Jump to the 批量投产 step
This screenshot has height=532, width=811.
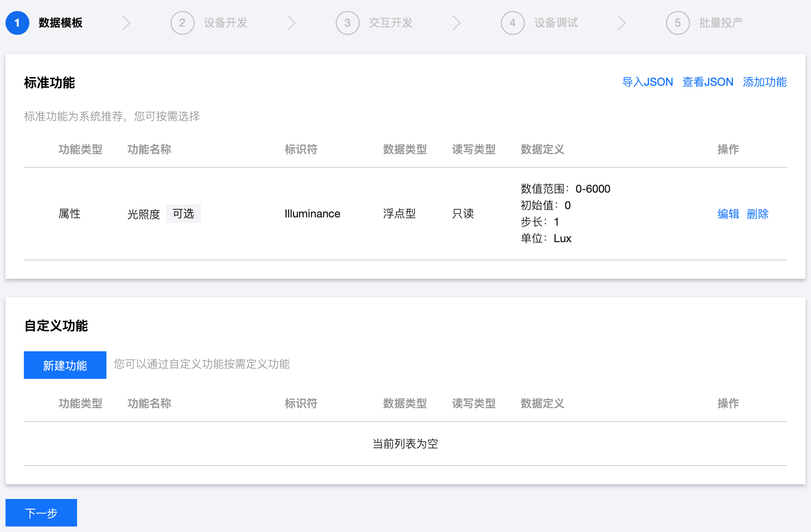coord(721,23)
